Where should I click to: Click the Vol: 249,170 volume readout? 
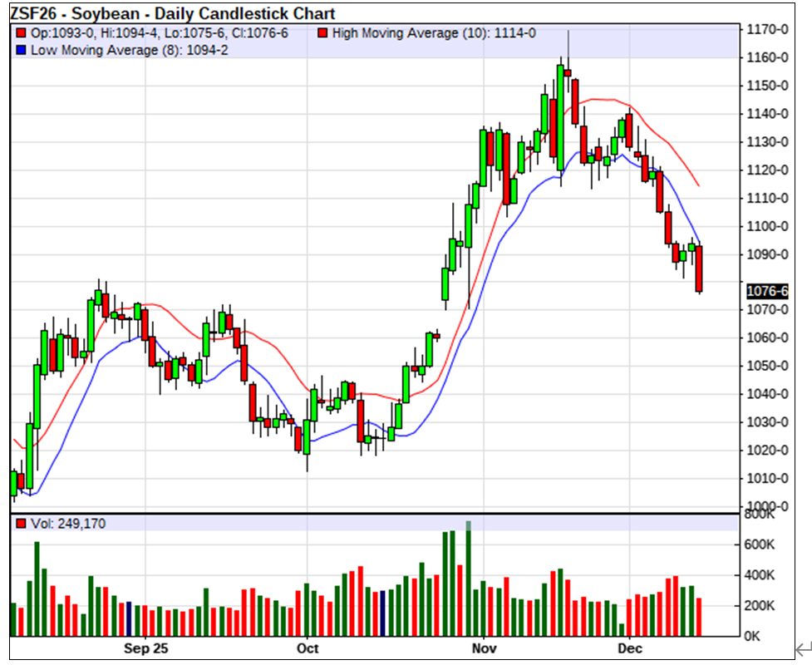(x=67, y=524)
